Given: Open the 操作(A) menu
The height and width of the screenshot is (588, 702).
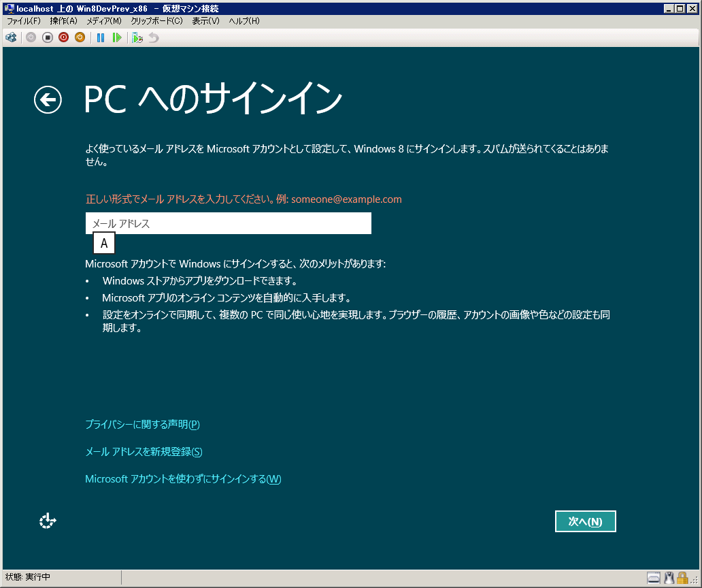Looking at the screenshot, I should point(63,21).
